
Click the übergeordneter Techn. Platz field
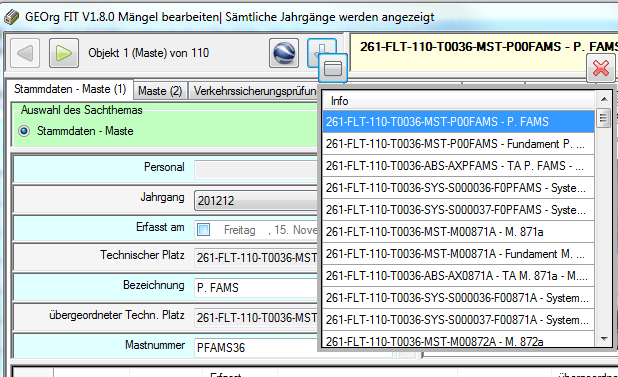(256, 318)
